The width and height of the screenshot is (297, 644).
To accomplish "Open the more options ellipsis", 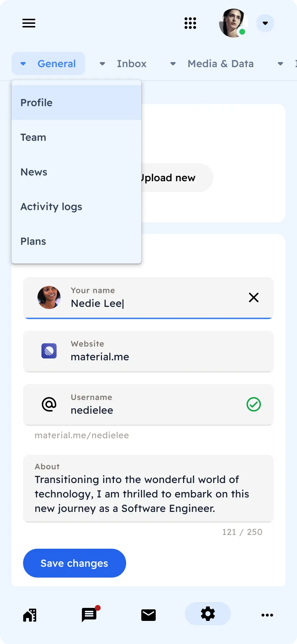I will click(x=267, y=615).
